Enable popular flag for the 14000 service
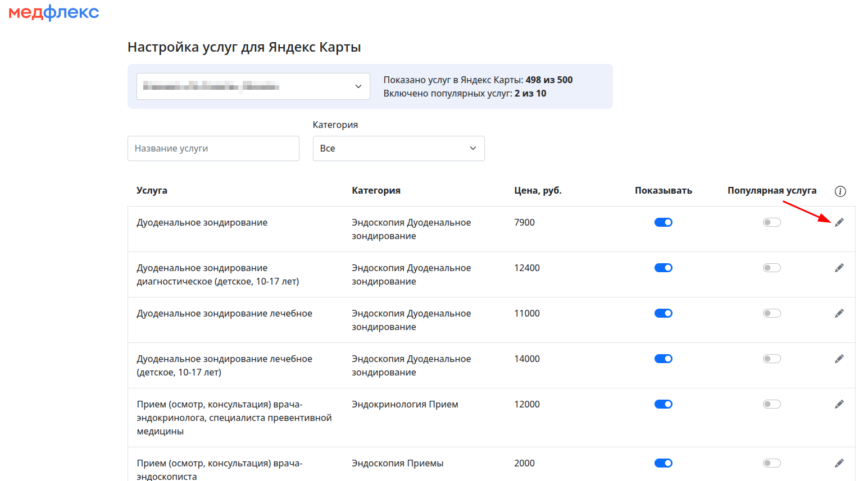Image resolution: width=868 pixels, height=481 pixels. pyautogui.click(x=771, y=359)
